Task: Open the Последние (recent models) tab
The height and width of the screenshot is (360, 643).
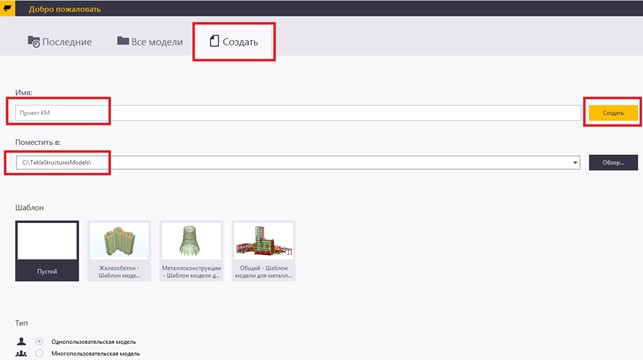Action: tap(60, 42)
